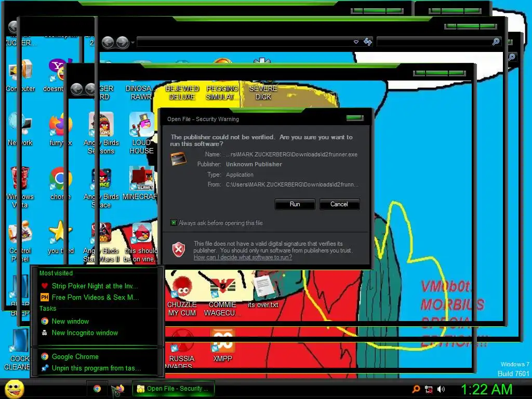Click Back in the rearmost explorer window
Viewport: 532px width, 399px height.
[13, 26]
